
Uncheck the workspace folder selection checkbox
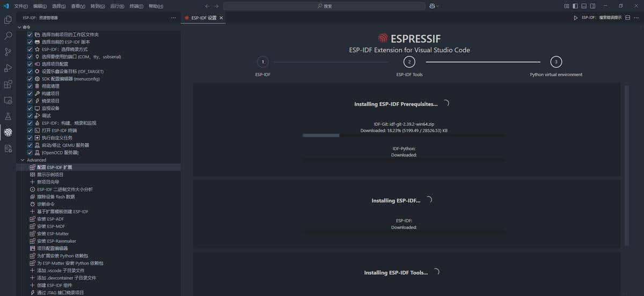(30, 34)
